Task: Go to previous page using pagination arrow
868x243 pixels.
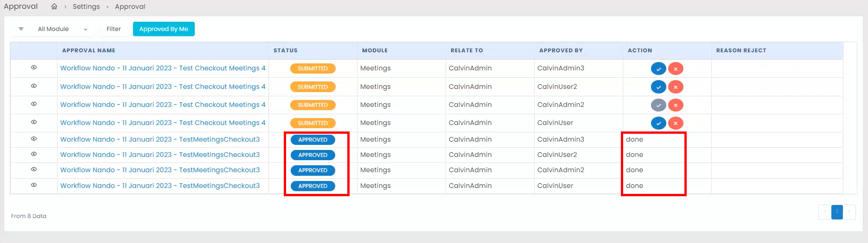Action: point(825,212)
